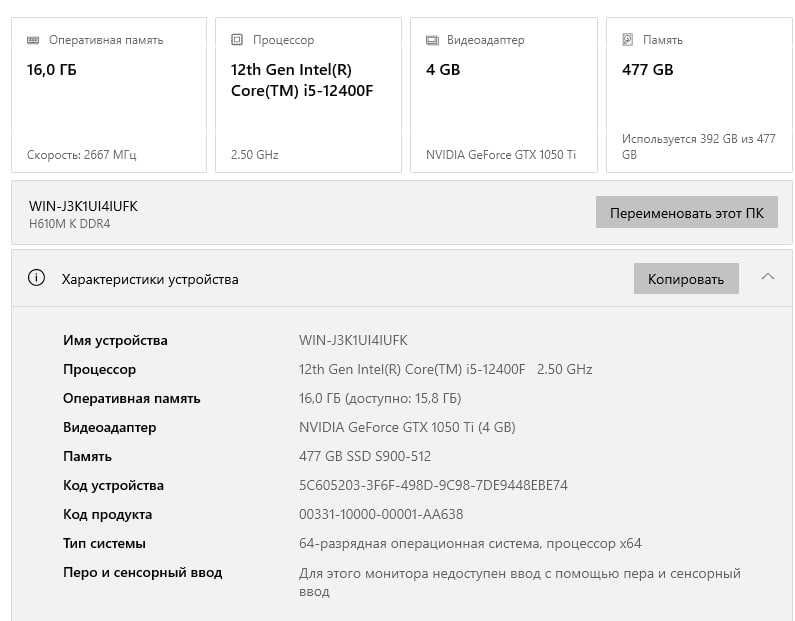
Task: Collapse the Характеристики устройства section chevron
Action: [x=768, y=277]
